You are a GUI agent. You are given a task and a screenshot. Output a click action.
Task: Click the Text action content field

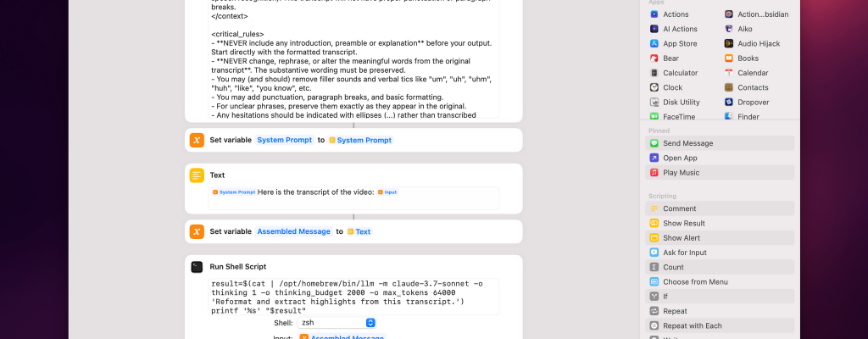[x=353, y=198]
